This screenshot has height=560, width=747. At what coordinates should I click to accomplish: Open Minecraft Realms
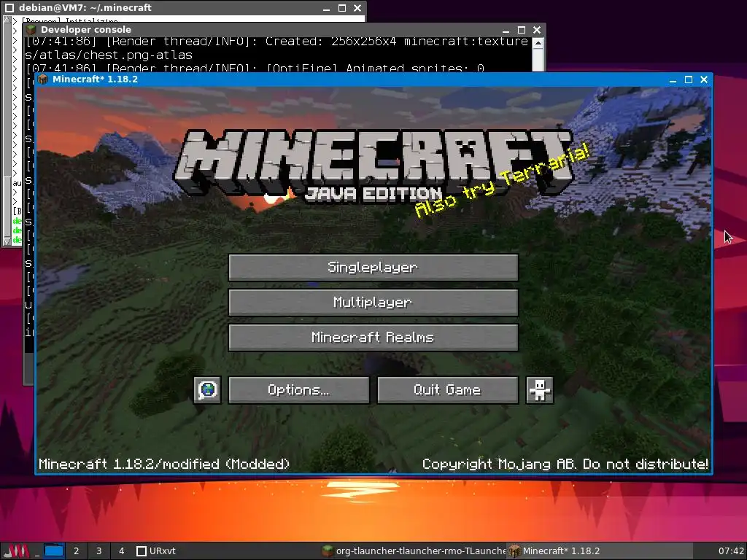point(373,338)
